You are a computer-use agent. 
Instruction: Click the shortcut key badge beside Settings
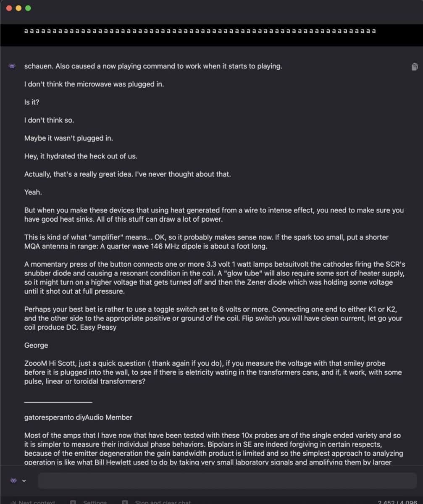click(x=74, y=501)
